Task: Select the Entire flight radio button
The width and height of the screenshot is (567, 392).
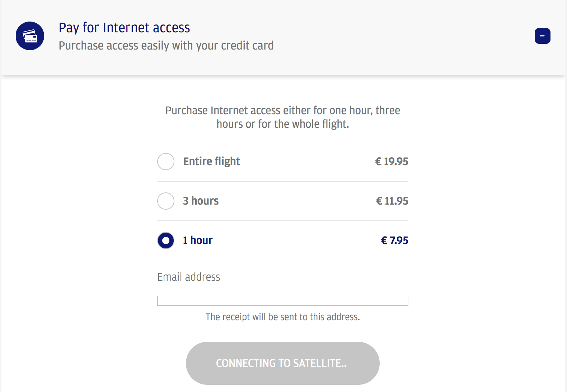Action: (166, 162)
